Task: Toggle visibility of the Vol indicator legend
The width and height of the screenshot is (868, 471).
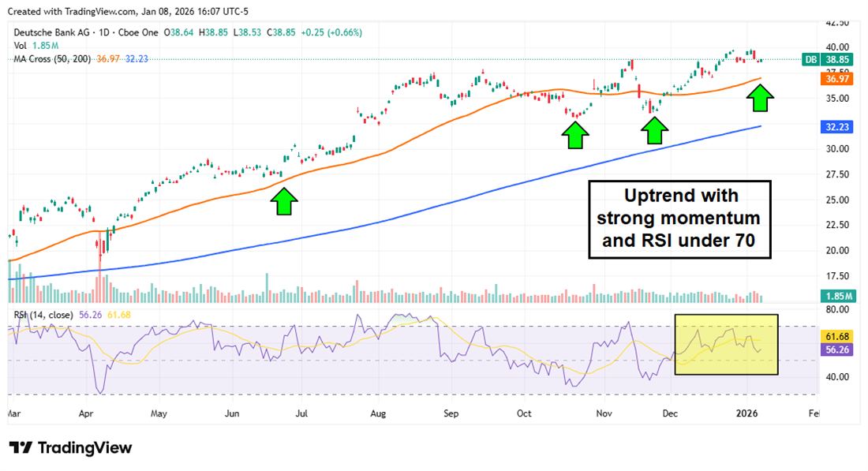Action: (x=20, y=46)
